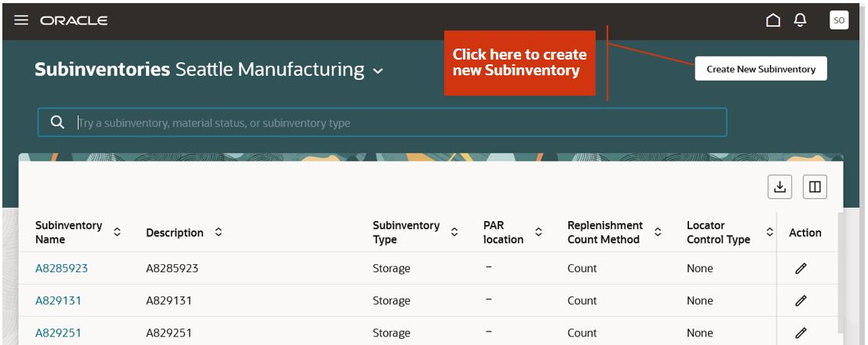Click Create New Subinventory button
Screen dimensions: 868x345
(760, 69)
